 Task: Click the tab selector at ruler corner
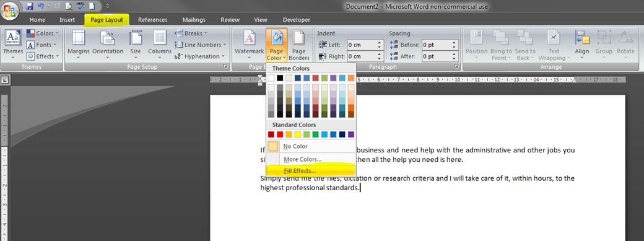[5, 81]
